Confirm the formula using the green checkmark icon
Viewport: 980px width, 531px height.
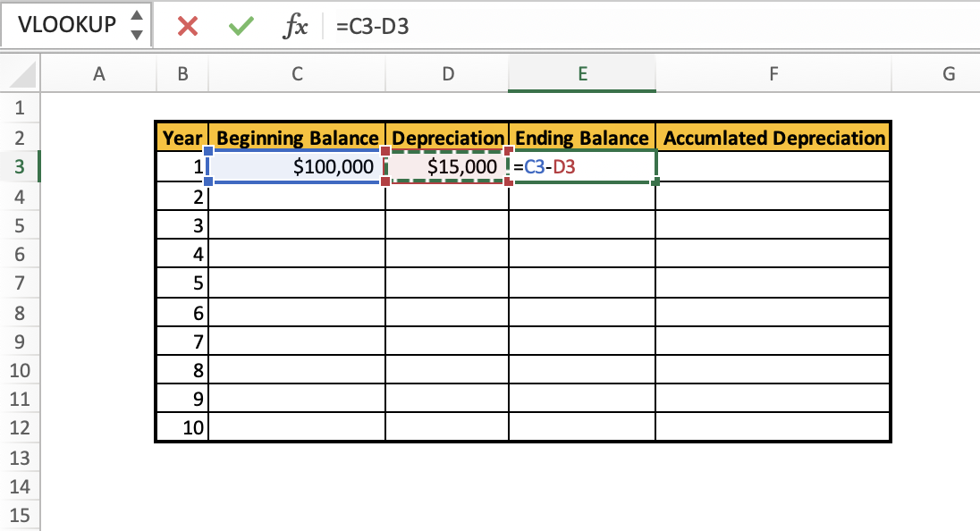tap(239, 26)
